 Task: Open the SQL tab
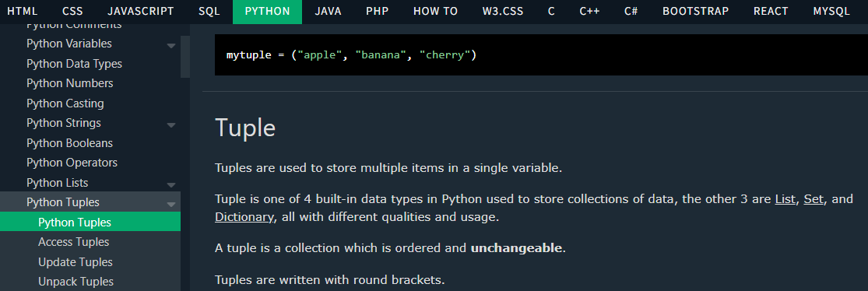209,11
